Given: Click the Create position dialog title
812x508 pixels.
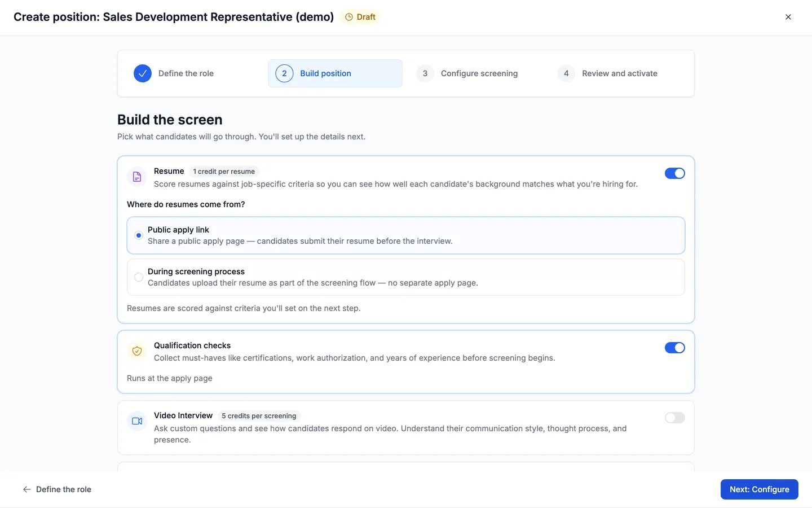Looking at the screenshot, I should coord(174,17).
